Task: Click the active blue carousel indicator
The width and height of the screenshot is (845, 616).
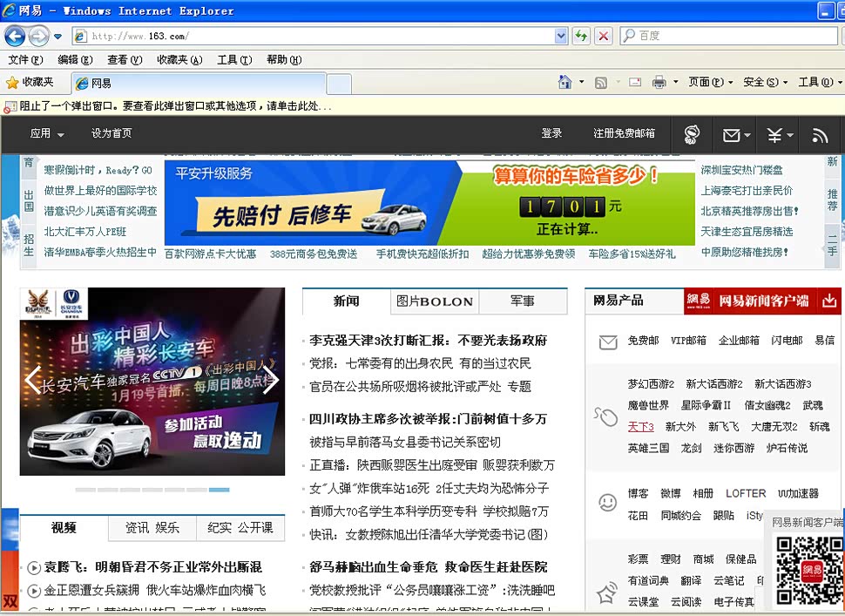Action: [220, 490]
